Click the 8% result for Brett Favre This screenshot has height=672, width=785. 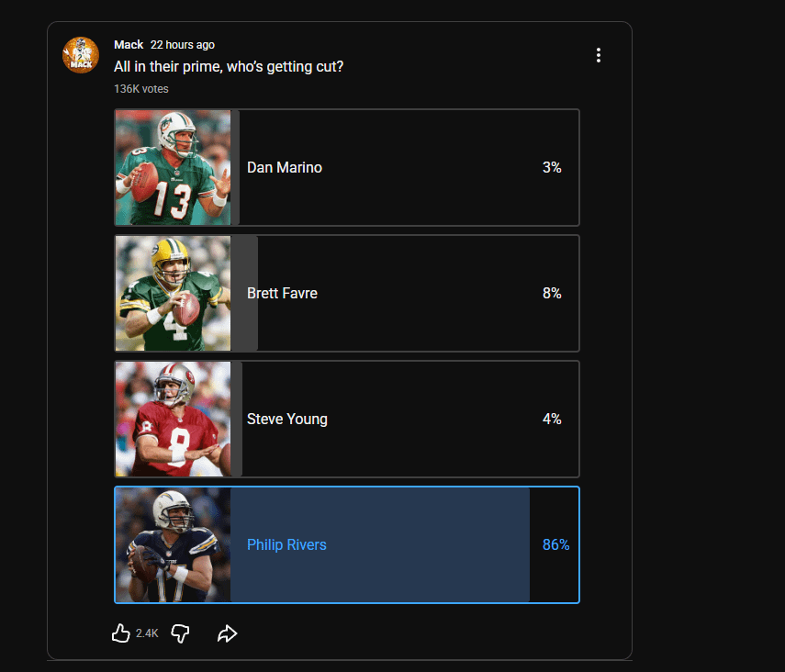click(x=552, y=294)
